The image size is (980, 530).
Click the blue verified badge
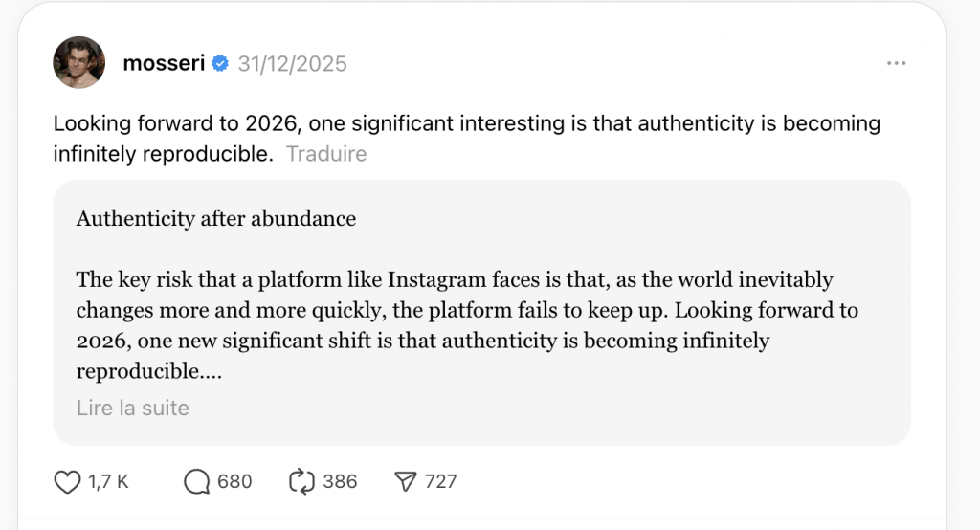click(x=220, y=64)
